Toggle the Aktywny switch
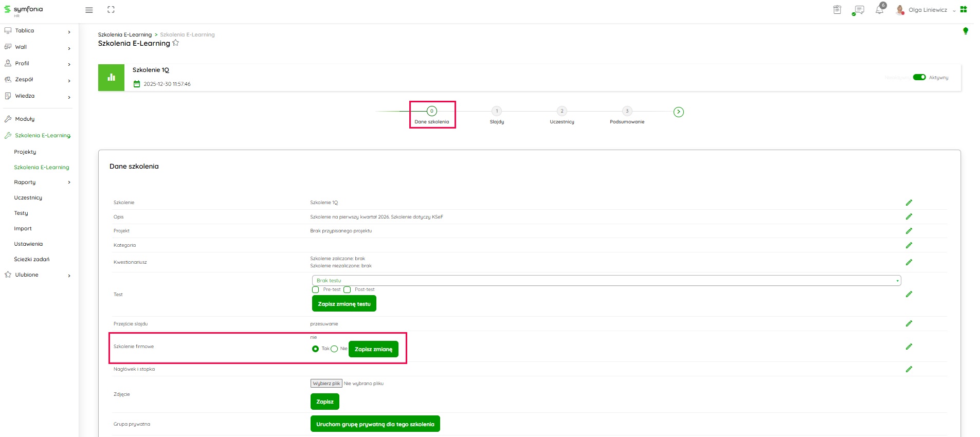 (919, 77)
